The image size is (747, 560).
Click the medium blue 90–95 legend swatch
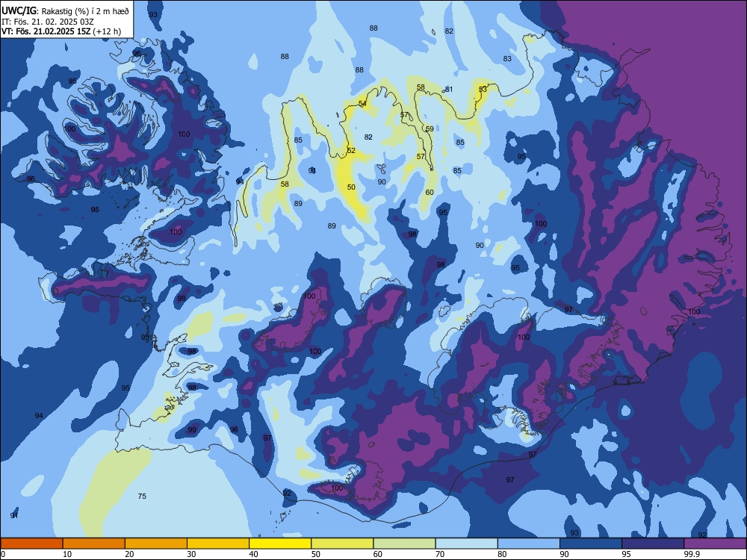[x=591, y=544]
